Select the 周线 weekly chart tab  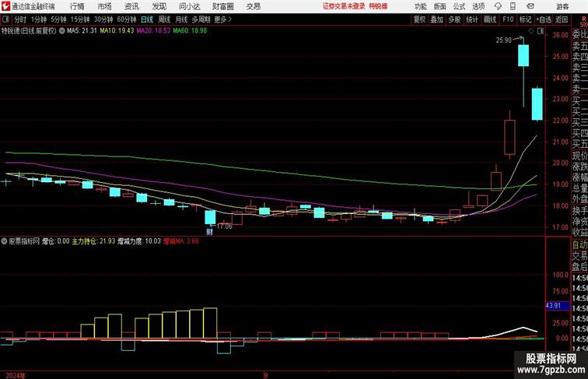click(x=164, y=19)
